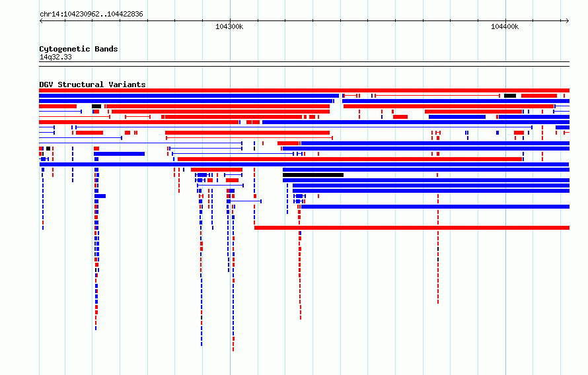Open the DGV Structural Variants track title

pyautogui.click(x=92, y=85)
